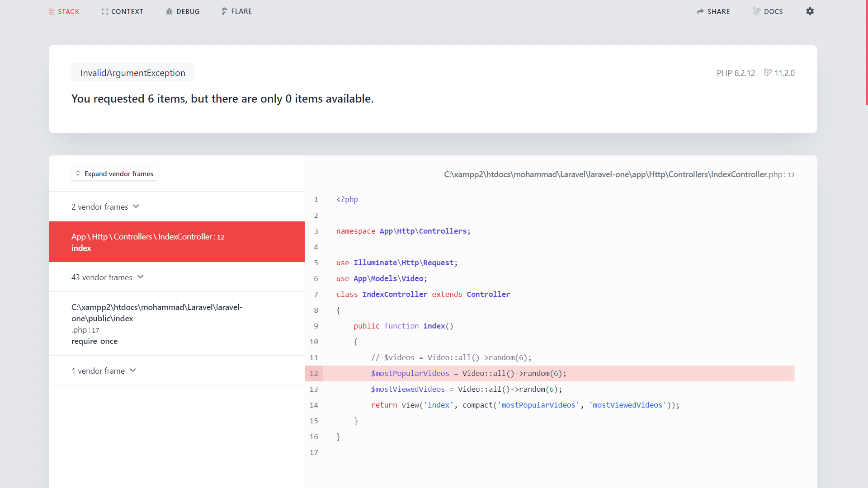The height and width of the screenshot is (488, 868).
Task: Select the DEBUG panel icon
Action: click(170, 11)
